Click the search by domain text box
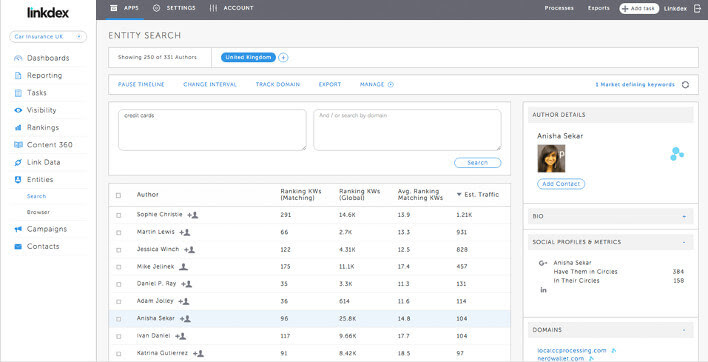This screenshot has width=708, height=362. pos(407,130)
